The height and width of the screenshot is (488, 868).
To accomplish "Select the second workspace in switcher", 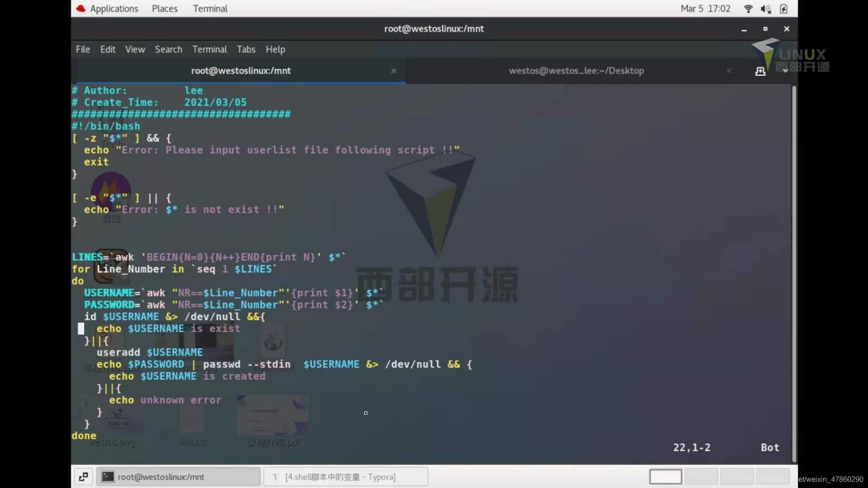I will pos(701,476).
